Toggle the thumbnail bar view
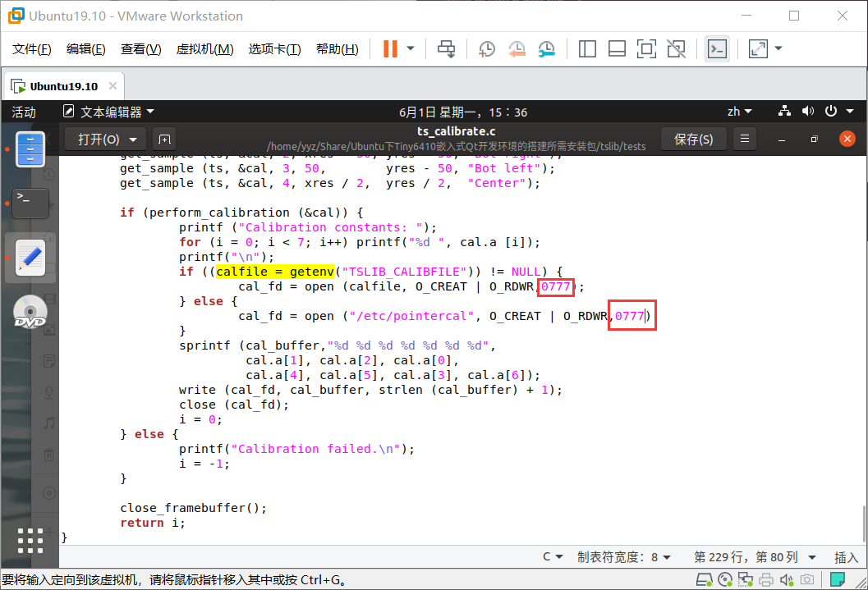The width and height of the screenshot is (868, 590). click(617, 49)
